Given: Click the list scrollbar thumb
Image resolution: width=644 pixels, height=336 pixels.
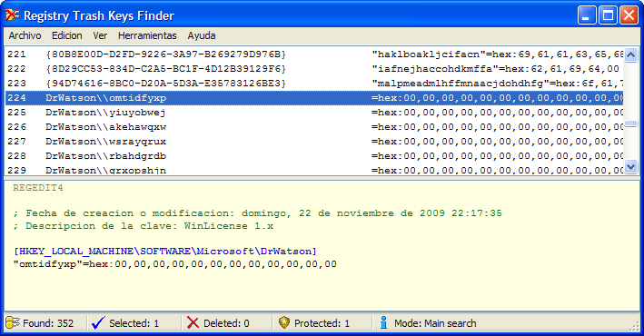Looking at the screenshot, I should click(630, 124).
